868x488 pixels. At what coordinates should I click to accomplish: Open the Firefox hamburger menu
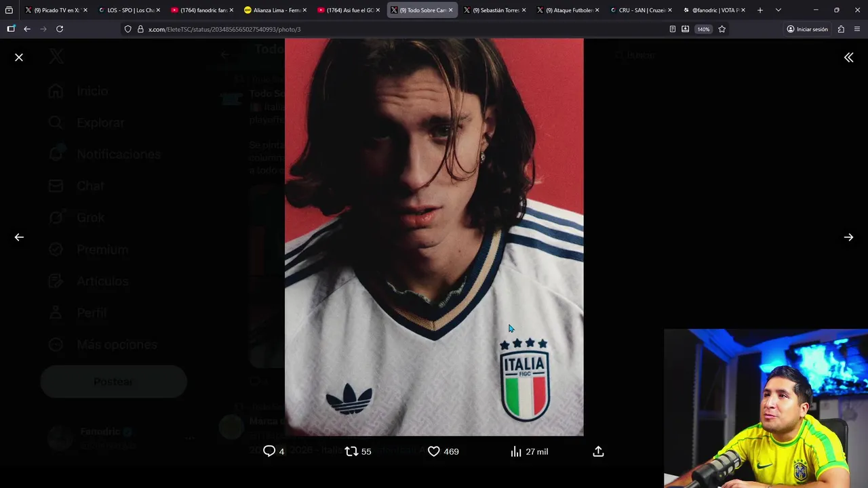click(x=857, y=29)
